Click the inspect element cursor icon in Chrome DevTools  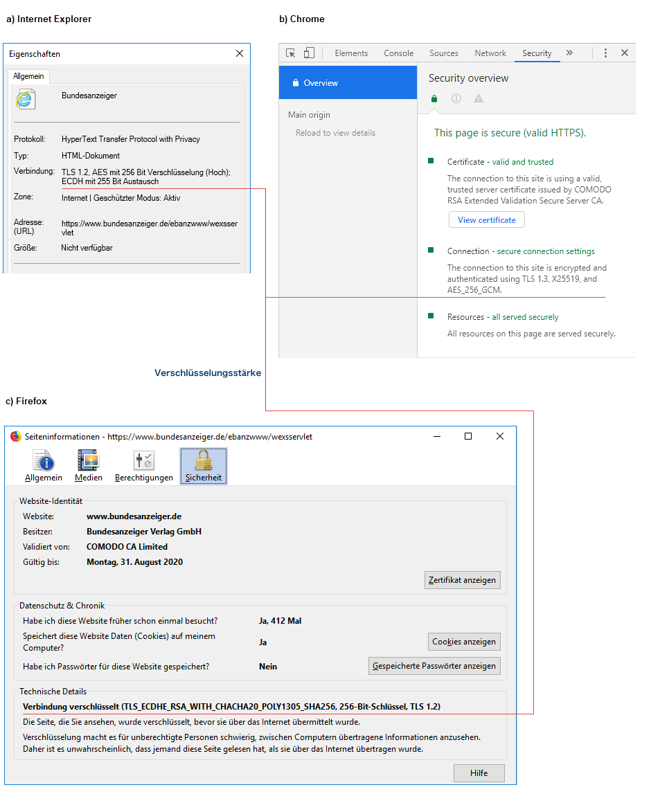point(291,53)
